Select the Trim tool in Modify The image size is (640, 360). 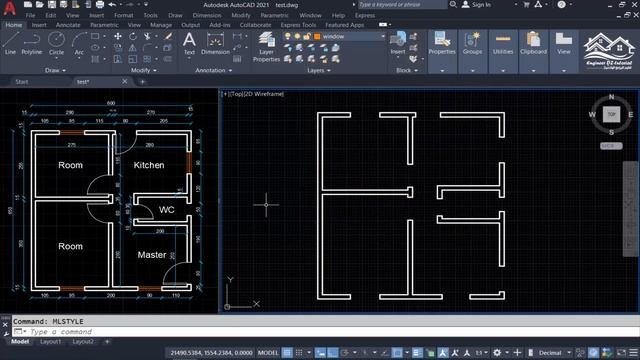147,36
